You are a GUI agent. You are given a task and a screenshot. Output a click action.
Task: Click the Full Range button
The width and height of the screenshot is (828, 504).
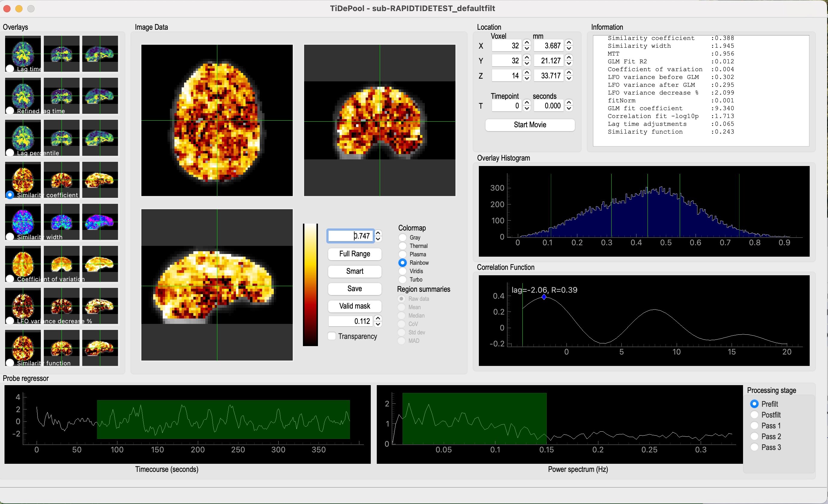coord(355,254)
